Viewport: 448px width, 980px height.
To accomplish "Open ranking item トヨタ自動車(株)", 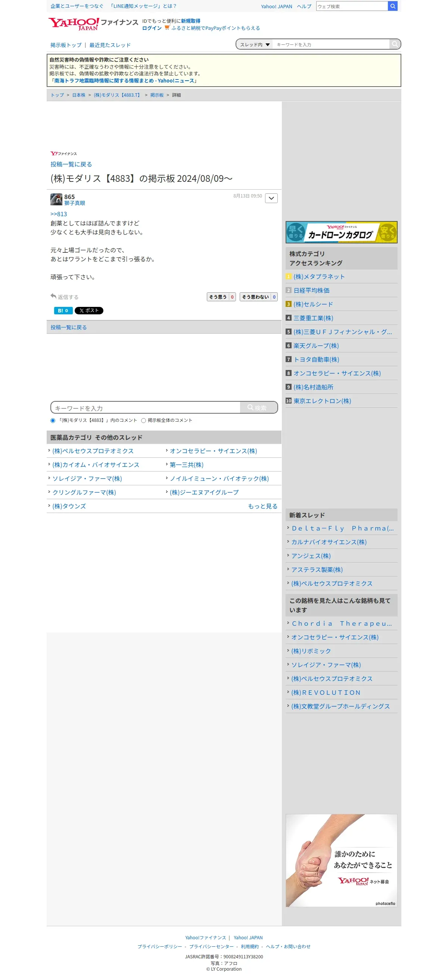I will pyautogui.click(x=316, y=360).
